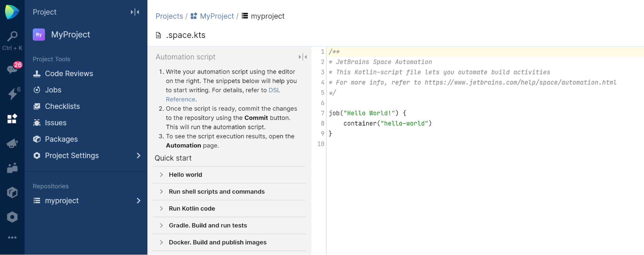This screenshot has height=255, width=644.
Task: Collapse the Automation script panel
Action: tap(303, 57)
